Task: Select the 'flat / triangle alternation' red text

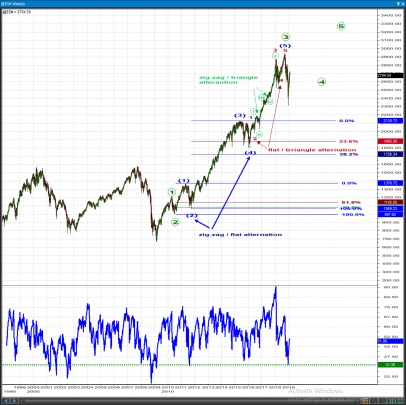Action: pos(312,150)
